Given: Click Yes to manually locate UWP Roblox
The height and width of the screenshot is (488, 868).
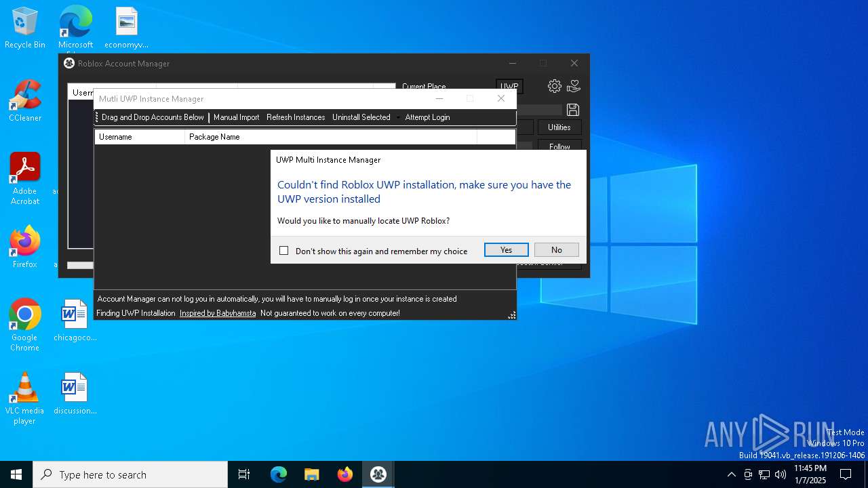Looking at the screenshot, I should click(507, 250).
